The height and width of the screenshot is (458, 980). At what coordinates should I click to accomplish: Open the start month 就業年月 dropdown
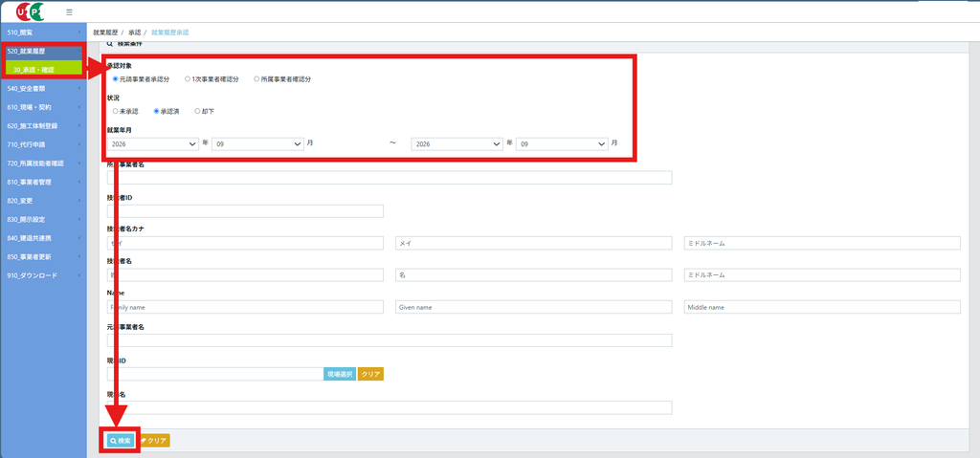point(257,143)
